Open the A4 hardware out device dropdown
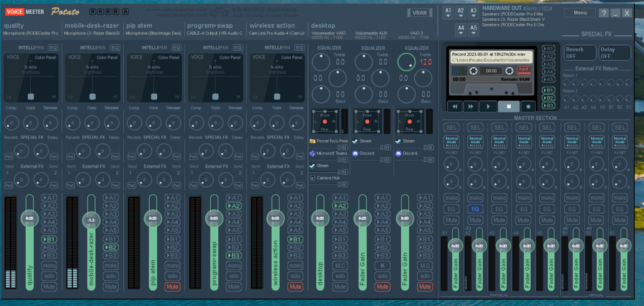Viewport: 644px width, 306px height. [461, 30]
